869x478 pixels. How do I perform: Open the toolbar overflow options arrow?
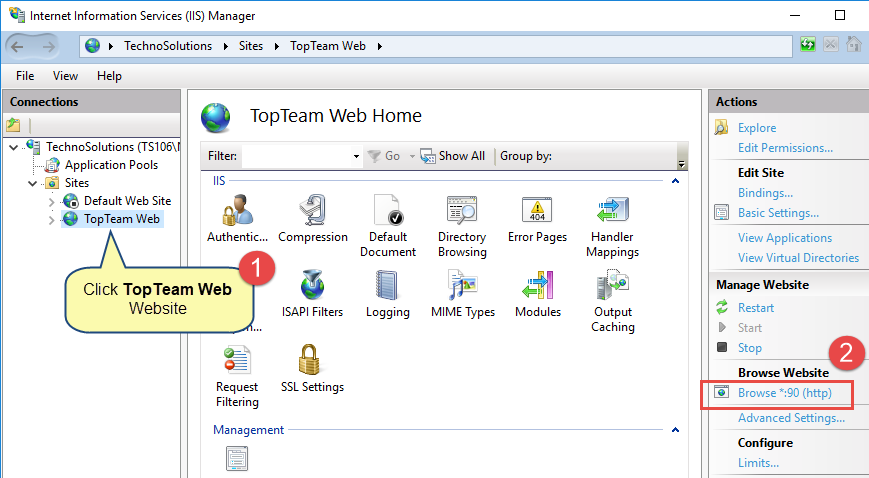coord(682,164)
